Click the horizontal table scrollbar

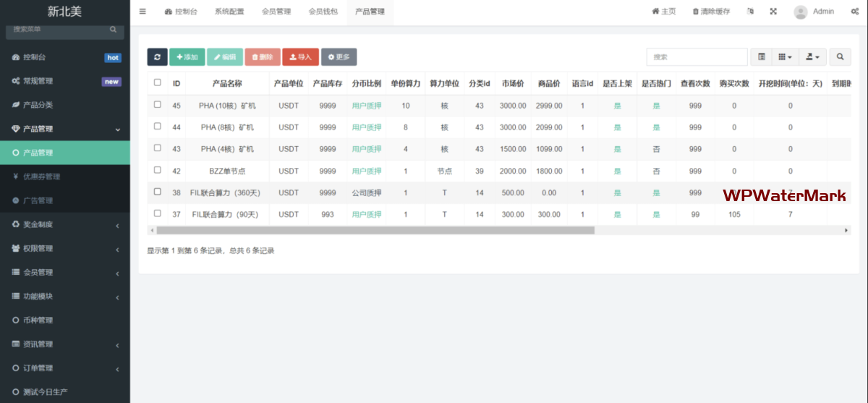pyautogui.click(x=375, y=230)
